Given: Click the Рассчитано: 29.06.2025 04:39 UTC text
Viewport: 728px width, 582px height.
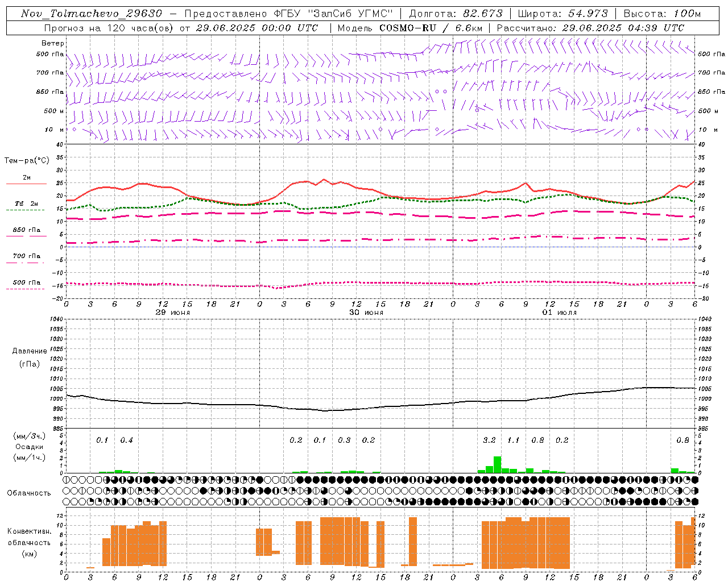Looking at the screenshot, I should (590, 28).
